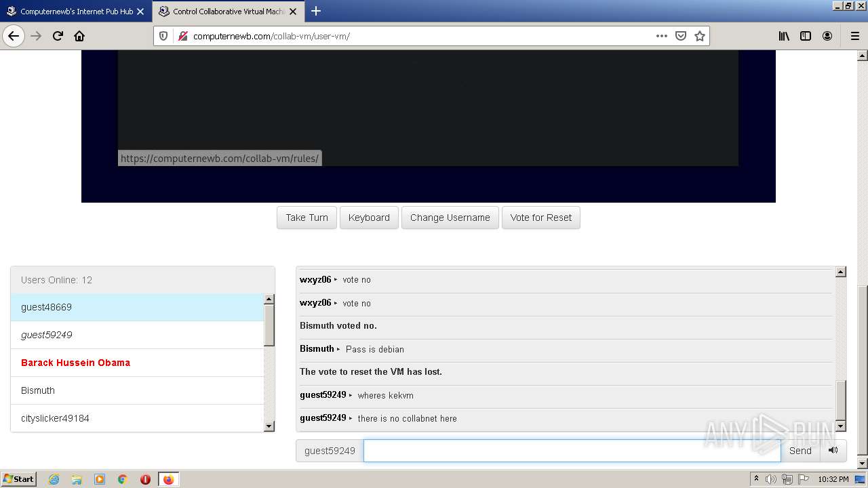Click 'wheres kekvm' chat message
Screen dimensions: 868x488
pos(385,396)
